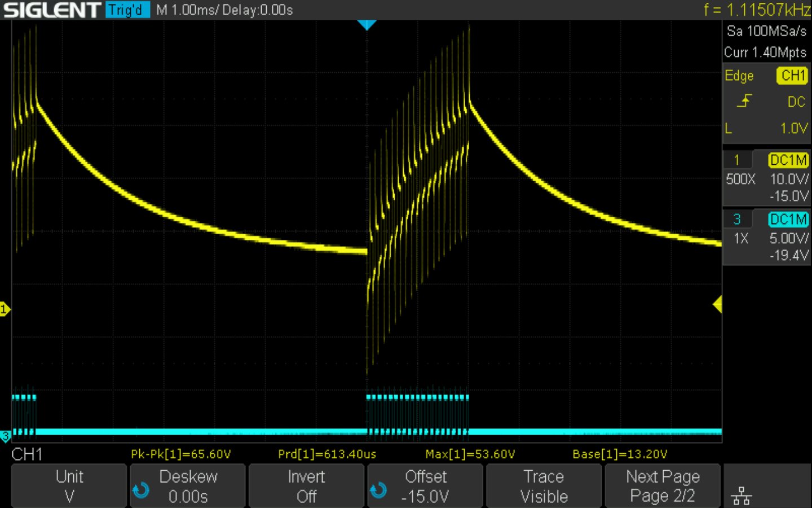Click the Base[1]=13.20V measurement
812x508 pixels.
(x=620, y=454)
